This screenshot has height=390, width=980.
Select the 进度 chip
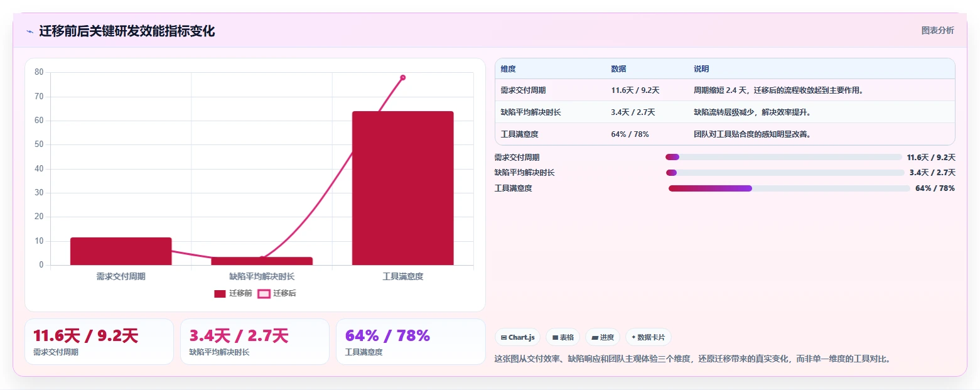(602, 337)
